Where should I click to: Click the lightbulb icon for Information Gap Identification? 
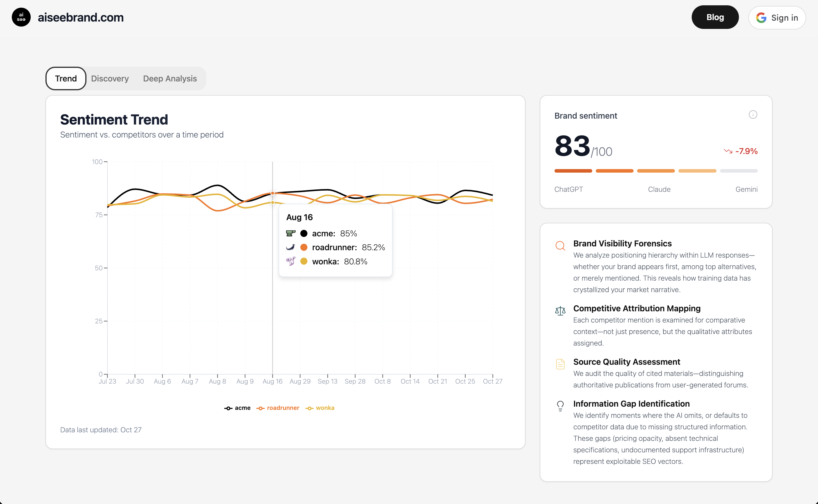tap(560, 405)
